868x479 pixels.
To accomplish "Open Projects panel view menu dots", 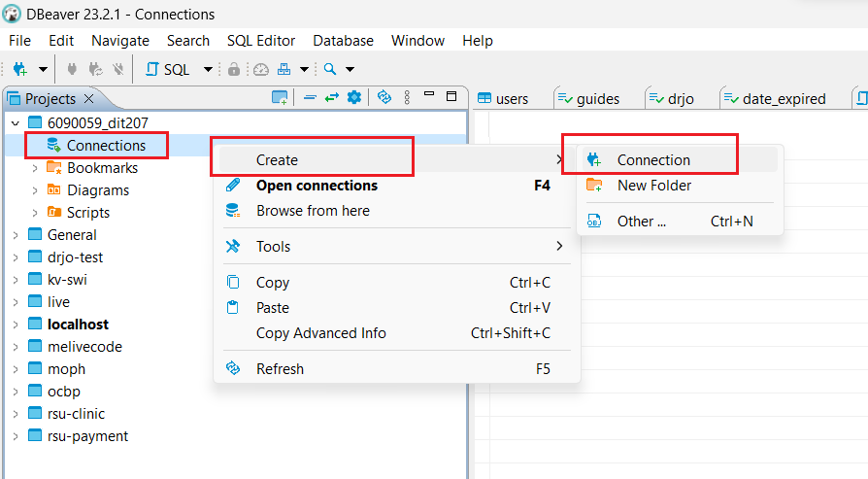I will point(407,97).
